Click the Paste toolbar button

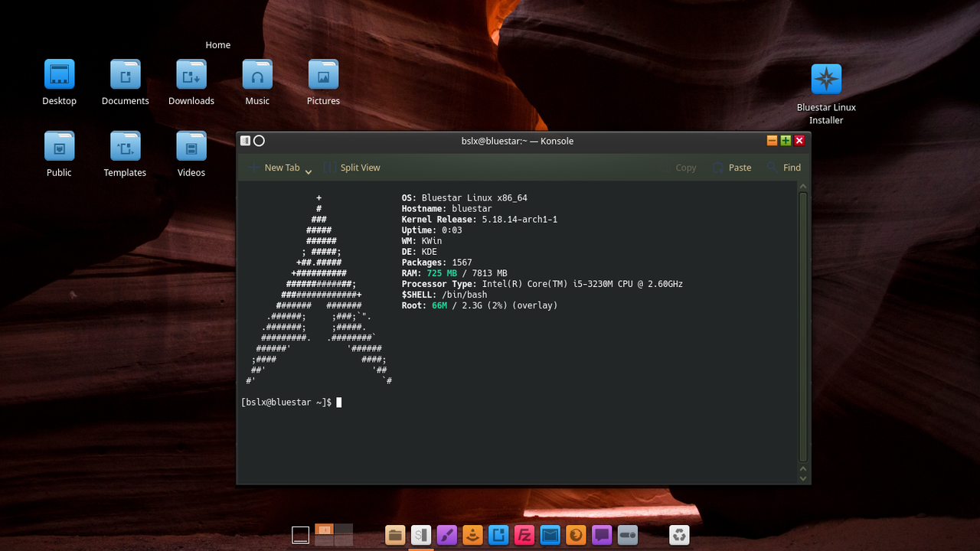point(732,168)
